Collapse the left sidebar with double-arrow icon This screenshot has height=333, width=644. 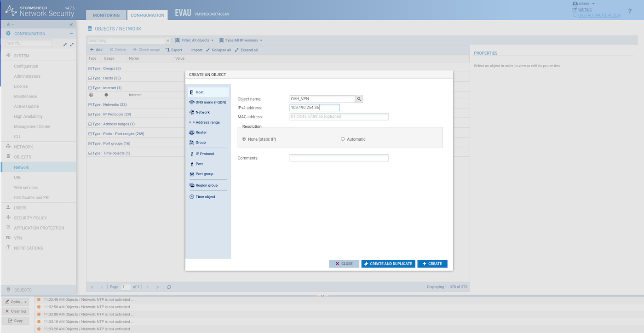coord(71,24)
